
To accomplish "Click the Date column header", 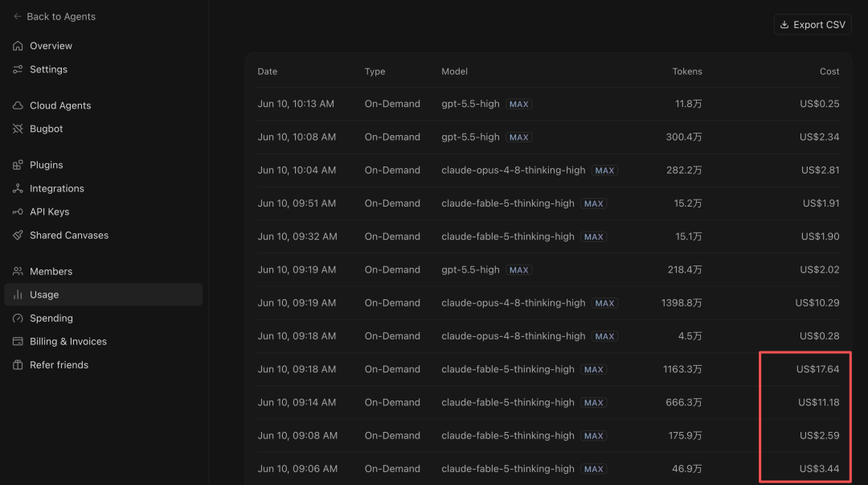I will pyautogui.click(x=268, y=72).
